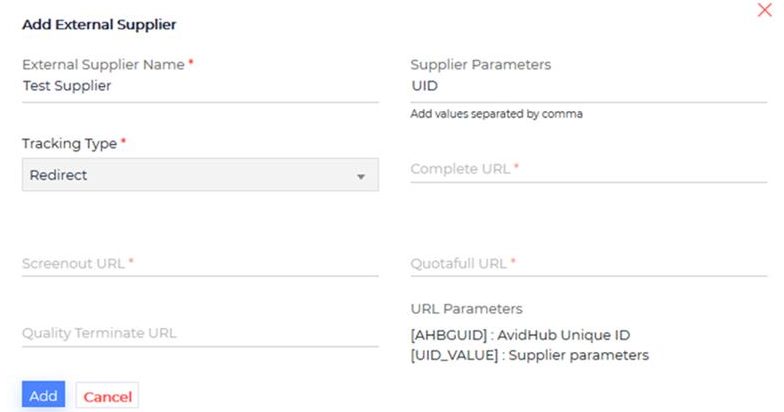Click the Tracking Type dropdown arrow

pos(360,177)
